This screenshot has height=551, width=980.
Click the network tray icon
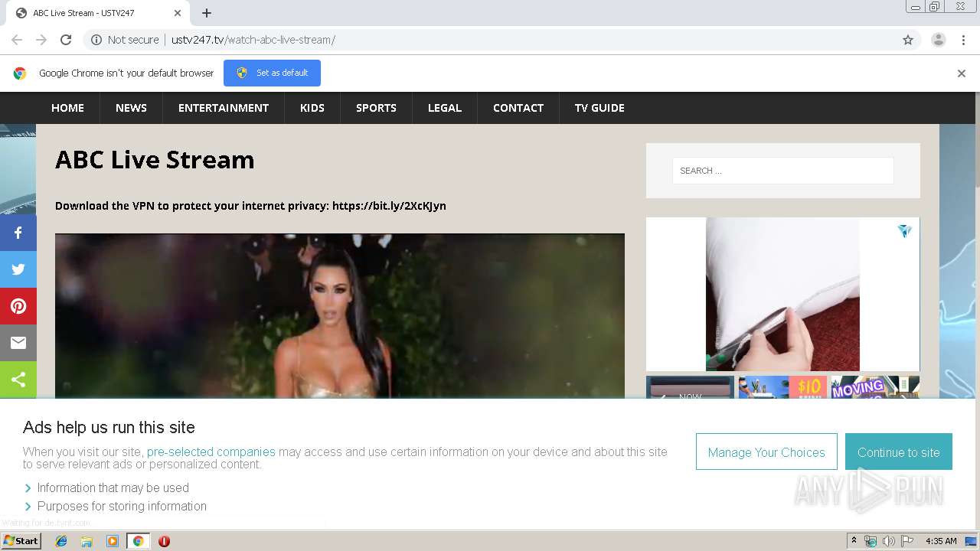(871, 541)
